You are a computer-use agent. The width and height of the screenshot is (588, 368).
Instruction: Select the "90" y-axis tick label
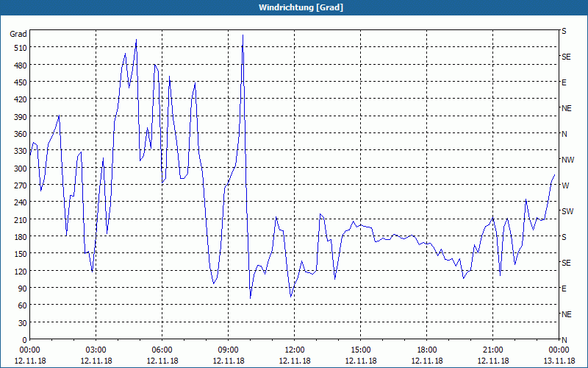[22, 289]
